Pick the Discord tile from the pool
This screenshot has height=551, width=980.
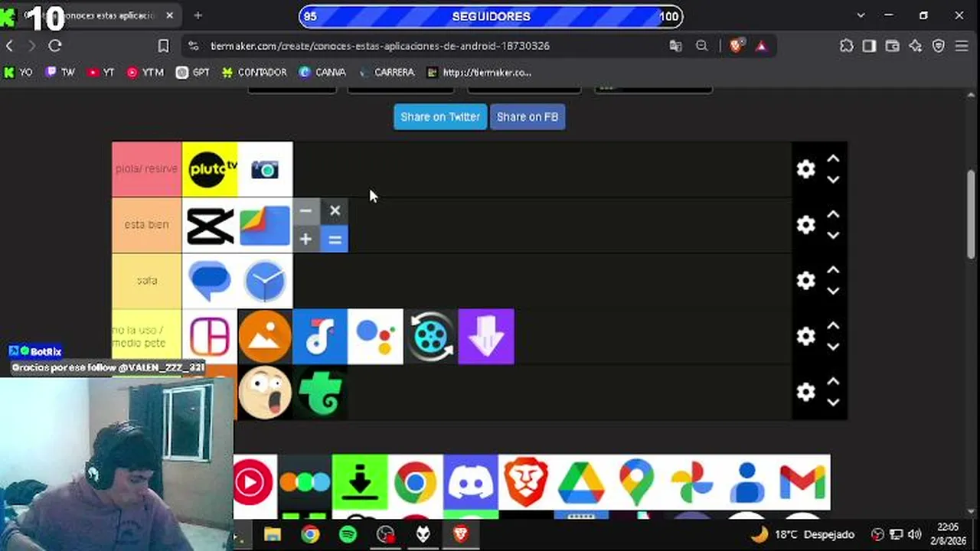[x=470, y=482]
